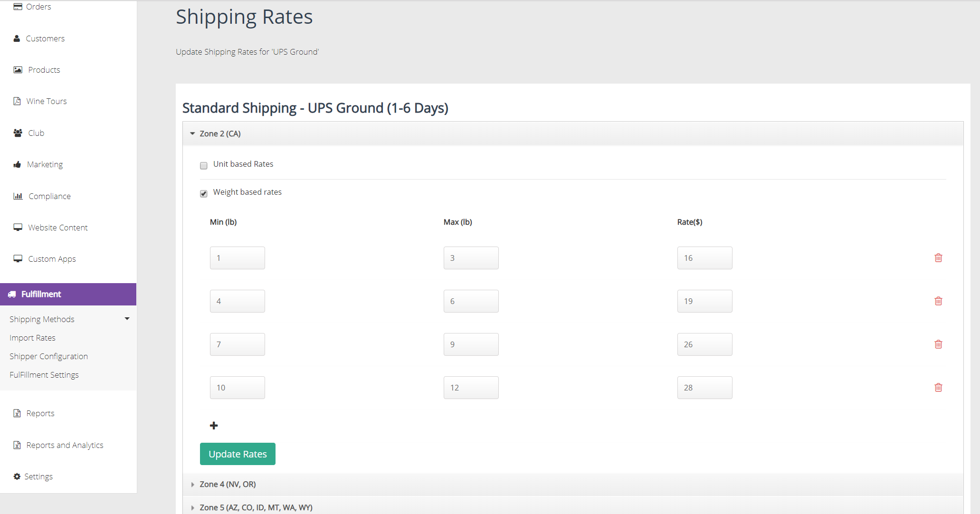Click the Compliance chart icon
980x514 pixels.
click(x=18, y=196)
